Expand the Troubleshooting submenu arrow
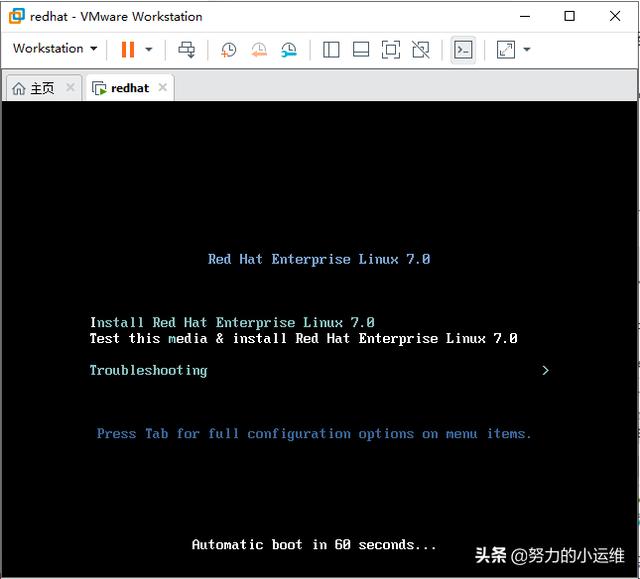Image resolution: width=640 pixels, height=579 pixels. [545, 370]
